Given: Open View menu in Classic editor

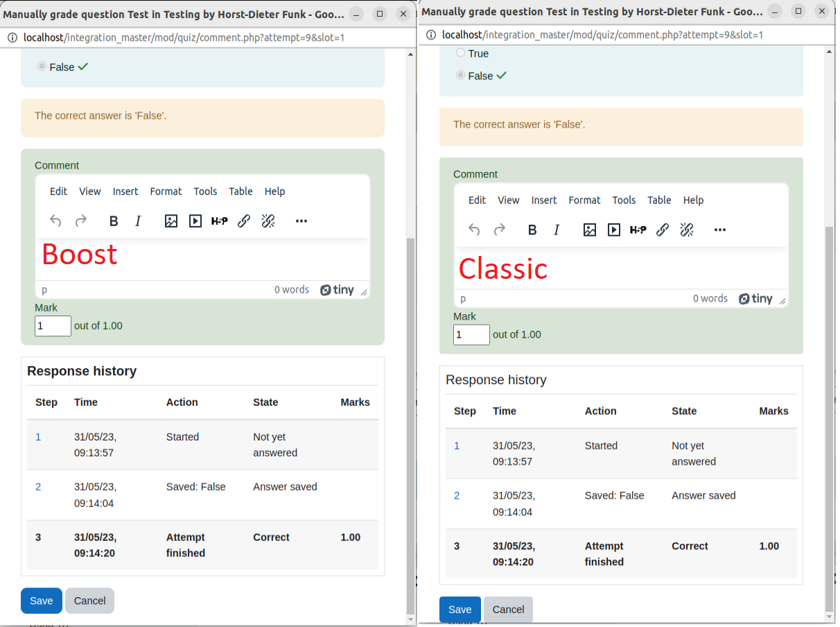Looking at the screenshot, I should tap(509, 200).
